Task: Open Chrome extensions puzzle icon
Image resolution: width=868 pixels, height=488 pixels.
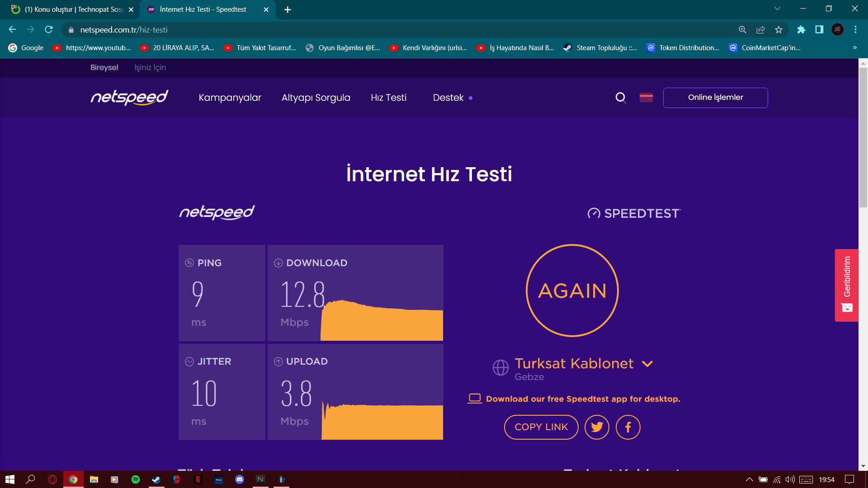Action: pos(801,30)
